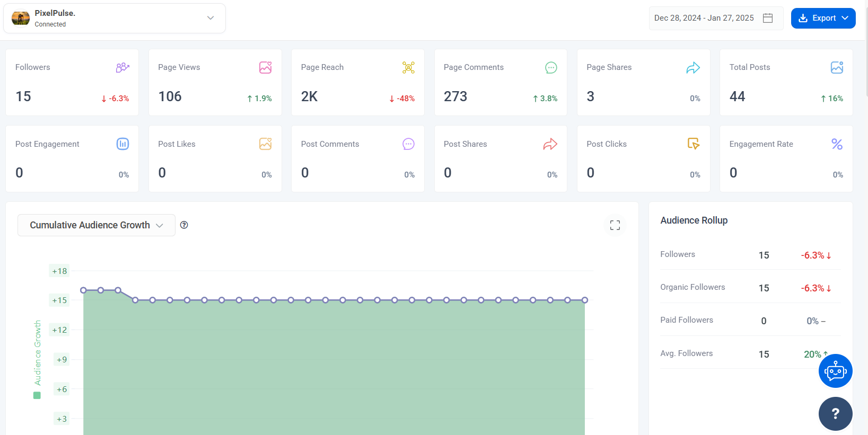Image resolution: width=868 pixels, height=435 pixels.
Task: Click the Page Comments value 273
Action: pos(455,96)
